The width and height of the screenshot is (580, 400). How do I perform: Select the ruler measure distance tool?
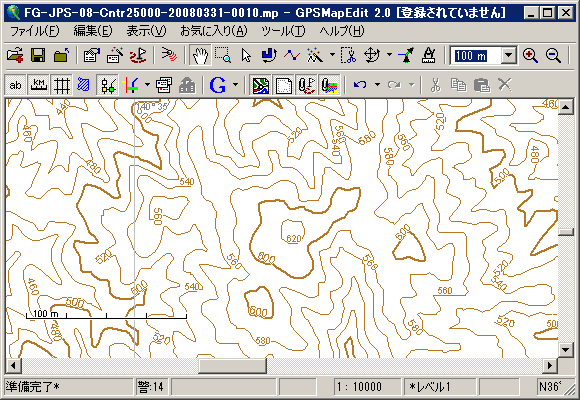(429, 56)
